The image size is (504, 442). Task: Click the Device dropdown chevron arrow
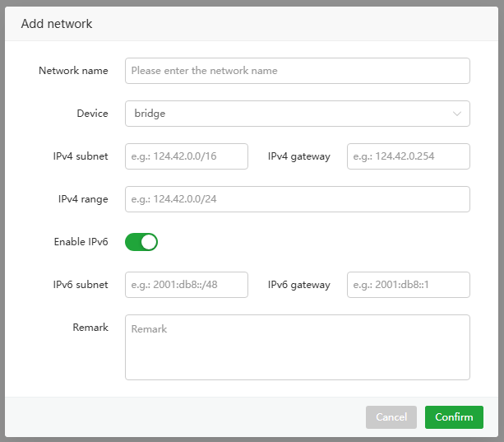(x=457, y=114)
